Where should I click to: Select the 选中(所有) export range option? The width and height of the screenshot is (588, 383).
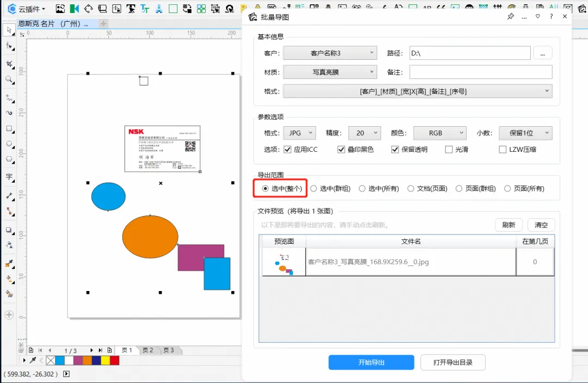tap(379, 188)
